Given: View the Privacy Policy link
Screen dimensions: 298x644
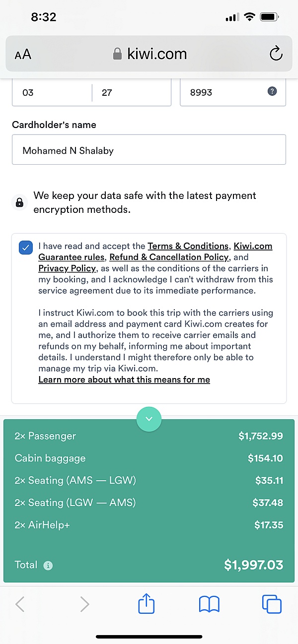Looking at the screenshot, I should click(x=67, y=268).
